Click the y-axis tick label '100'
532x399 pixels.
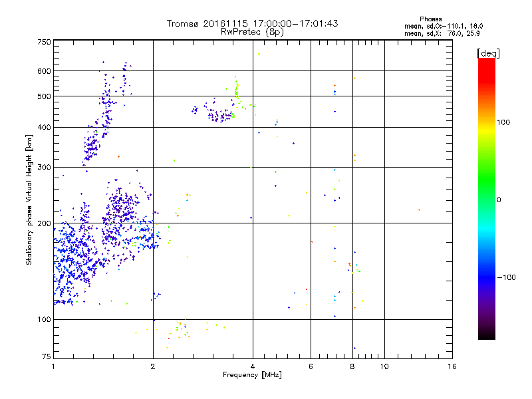click(x=44, y=320)
